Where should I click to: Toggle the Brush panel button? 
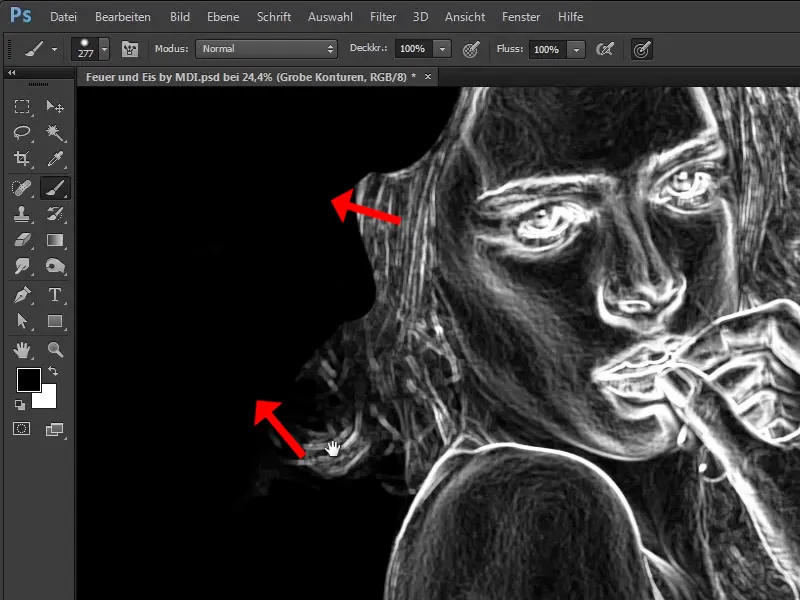click(x=130, y=49)
